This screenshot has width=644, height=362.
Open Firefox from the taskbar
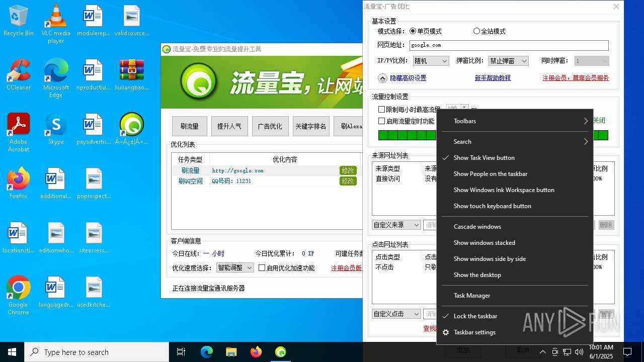[x=256, y=352]
